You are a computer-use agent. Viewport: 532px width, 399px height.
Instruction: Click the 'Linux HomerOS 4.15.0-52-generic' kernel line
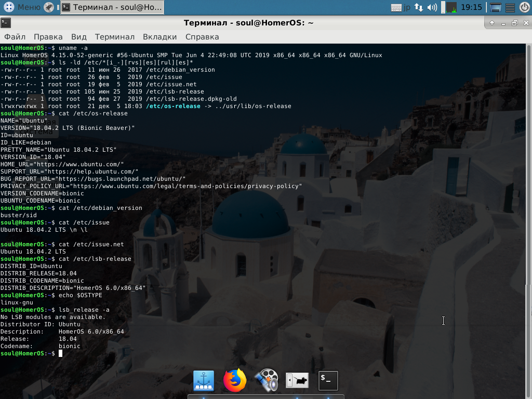pyautogui.click(x=191, y=55)
